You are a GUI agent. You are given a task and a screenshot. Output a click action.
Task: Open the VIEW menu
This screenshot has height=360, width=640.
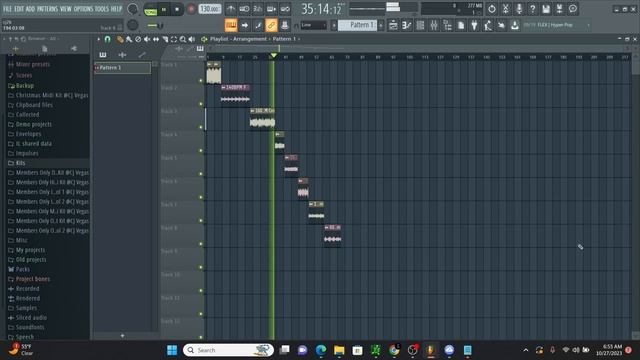click(66, 9)
